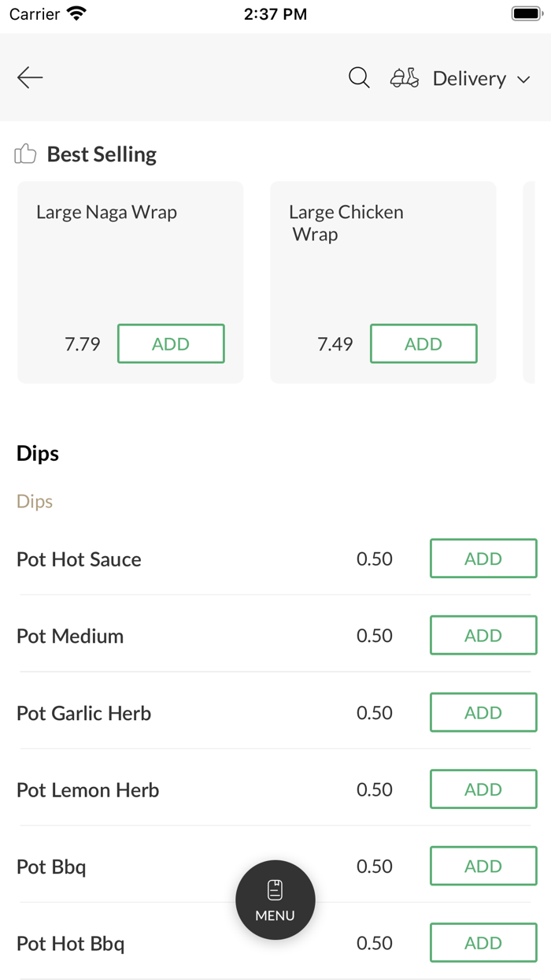Image resolution: width=551 pixels, height=980 pixels.
Task: Tap the Dips subcategory label
Action: 35,501
